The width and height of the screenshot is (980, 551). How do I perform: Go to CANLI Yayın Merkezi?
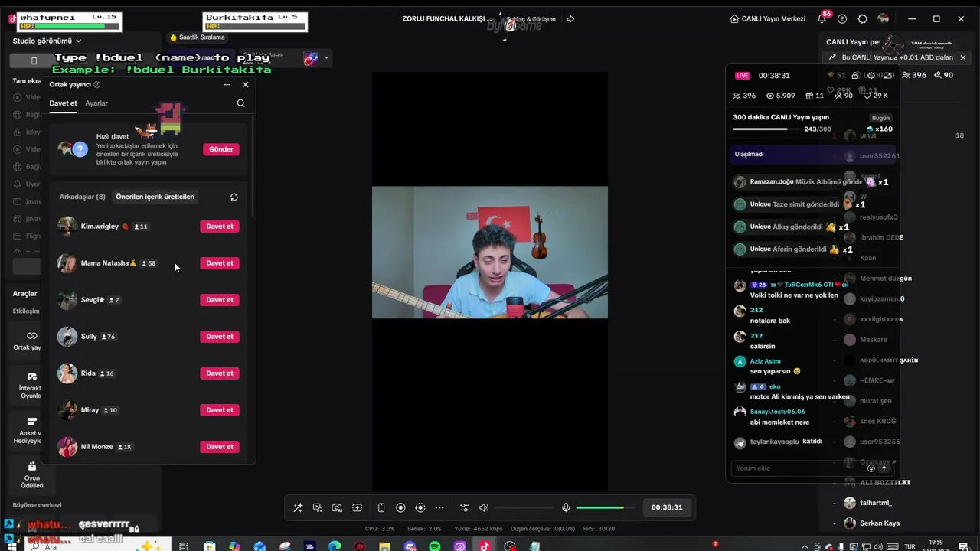[x=767, y=18]
